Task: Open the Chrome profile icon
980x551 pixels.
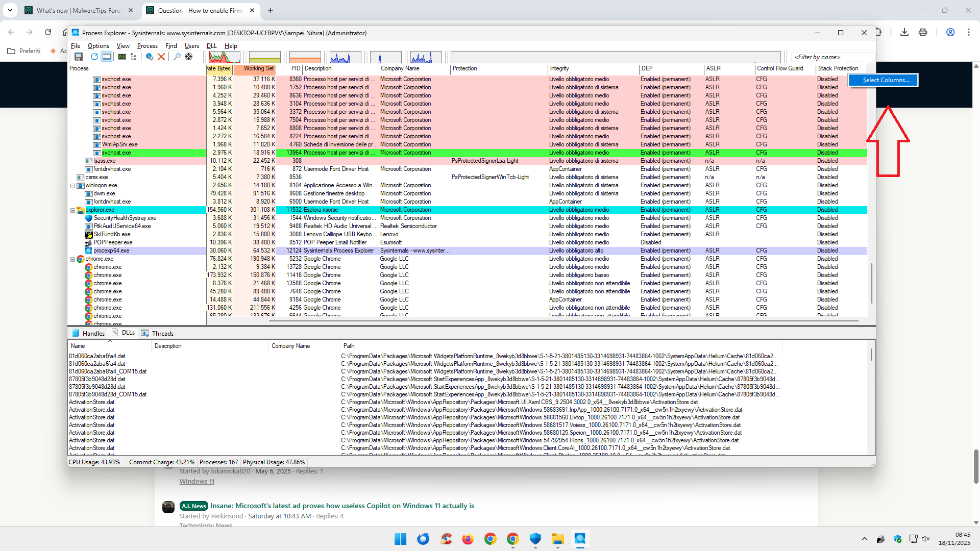Action: click(x=950, y=32)
